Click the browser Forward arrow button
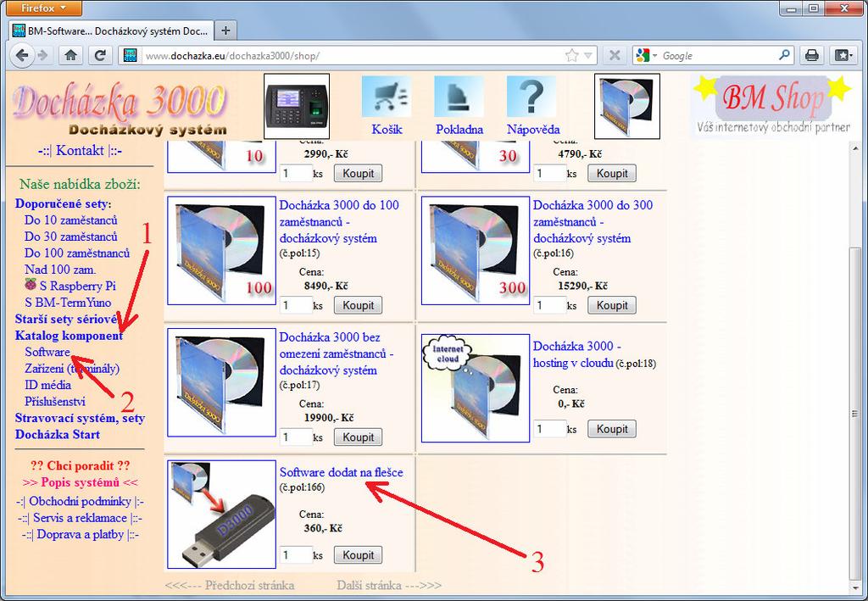The width and height of the screenshot is (868, 601). (43, 55)
